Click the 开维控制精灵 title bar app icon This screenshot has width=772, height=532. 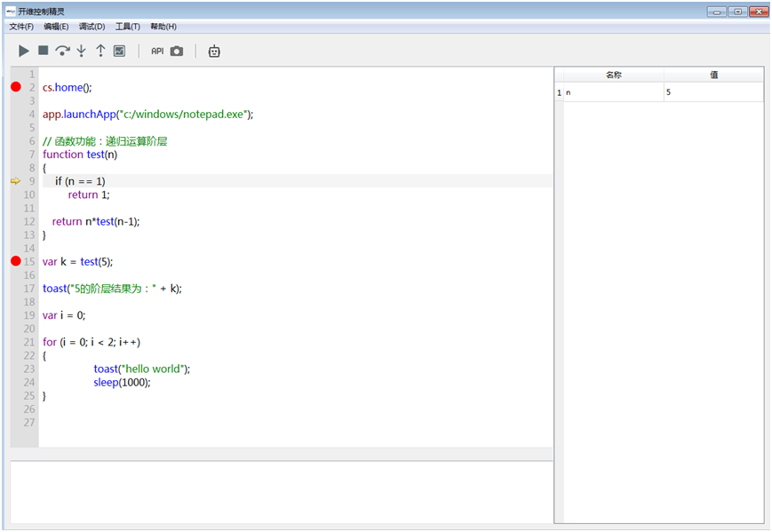11,12
